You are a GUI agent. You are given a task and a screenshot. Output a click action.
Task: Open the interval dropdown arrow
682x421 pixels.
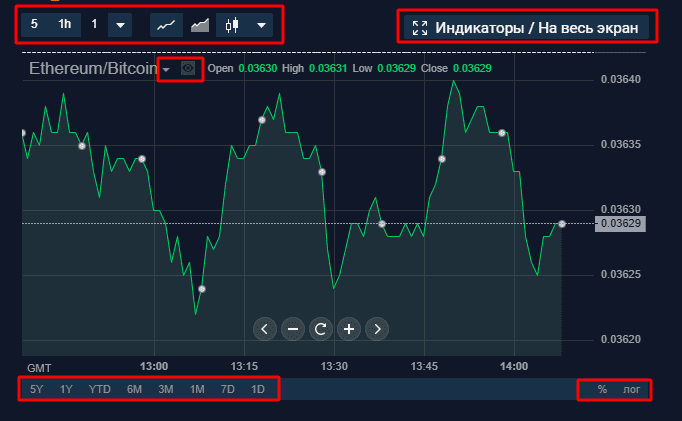[x=120, y=25]
